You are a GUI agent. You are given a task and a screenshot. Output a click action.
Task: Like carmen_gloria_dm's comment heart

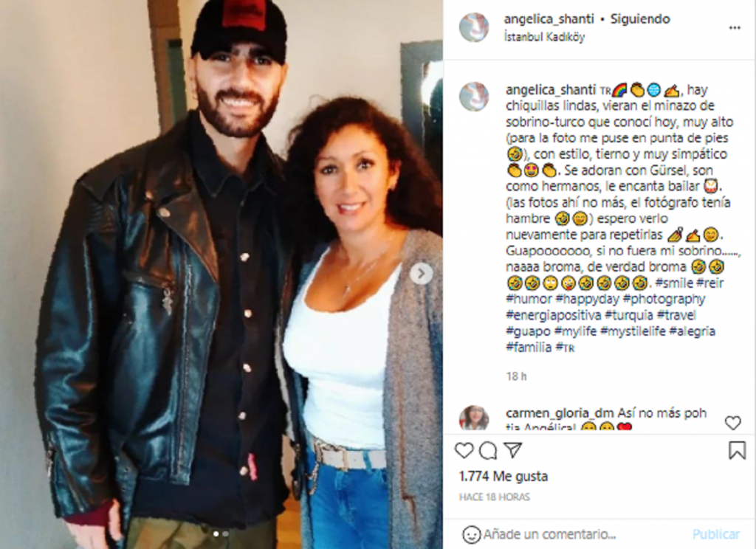pos(732,424)
